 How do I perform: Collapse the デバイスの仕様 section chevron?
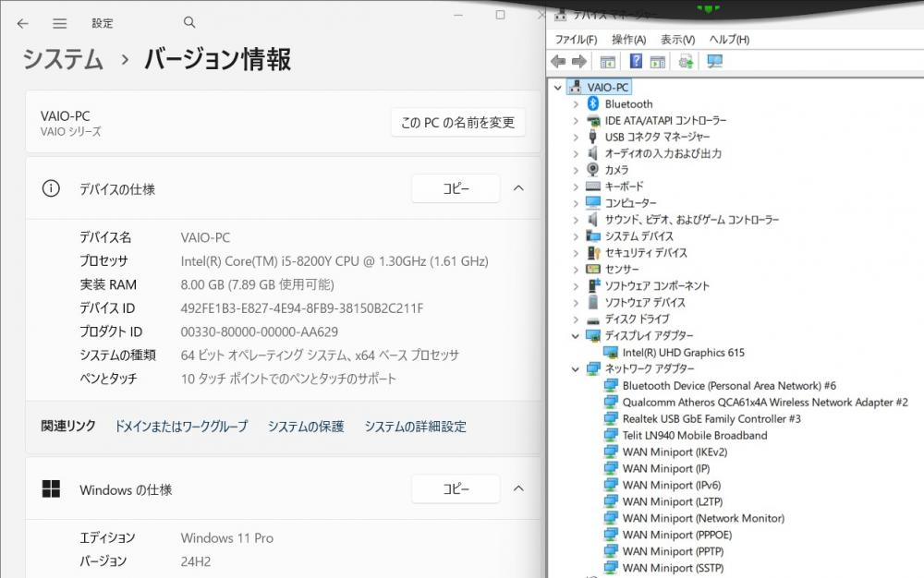518,187
